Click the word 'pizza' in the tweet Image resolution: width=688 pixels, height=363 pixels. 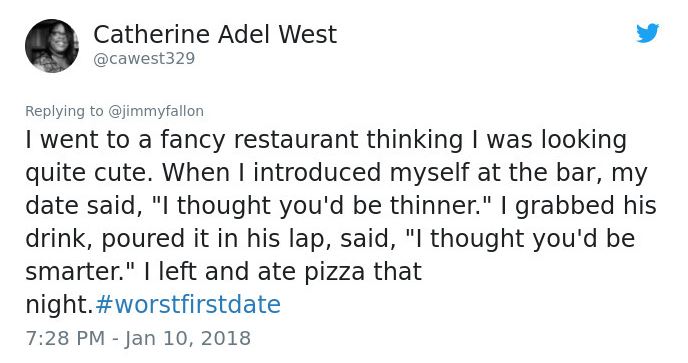[334, 272]
